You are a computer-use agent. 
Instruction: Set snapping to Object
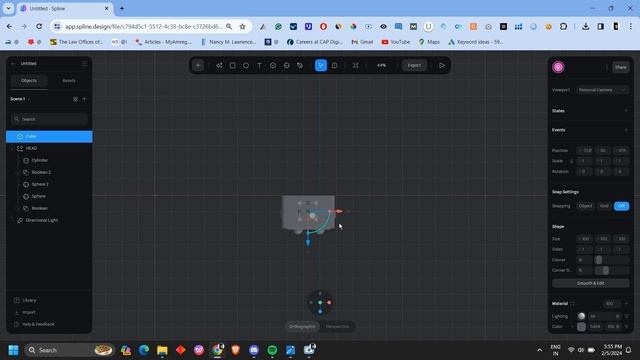click(x=585, y=206)
